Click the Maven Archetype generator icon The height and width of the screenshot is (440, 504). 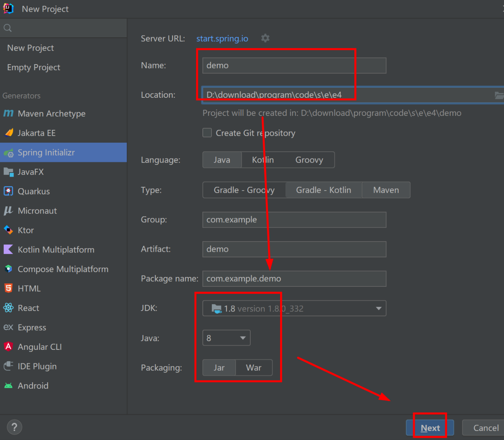8,113
